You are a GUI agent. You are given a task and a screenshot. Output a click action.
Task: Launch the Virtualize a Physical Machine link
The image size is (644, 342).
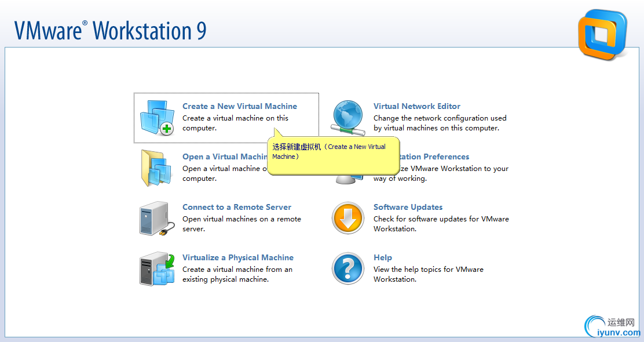coord(238,258)
